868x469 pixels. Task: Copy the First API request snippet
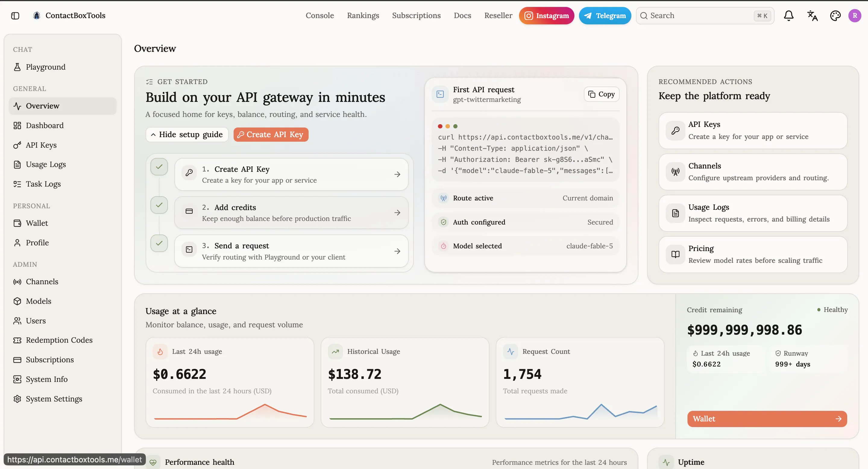pos(602,94)
